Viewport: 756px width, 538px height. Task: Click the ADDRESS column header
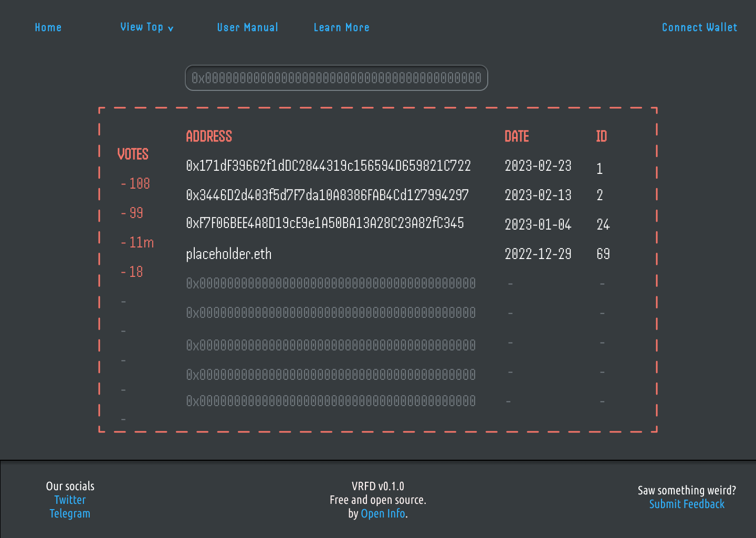209,136
